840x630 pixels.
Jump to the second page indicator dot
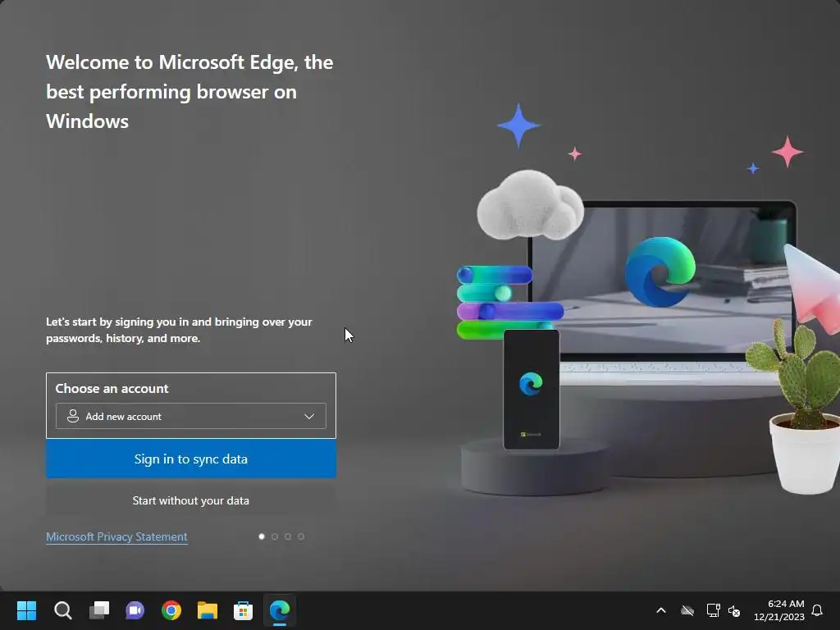click(275, 536)
